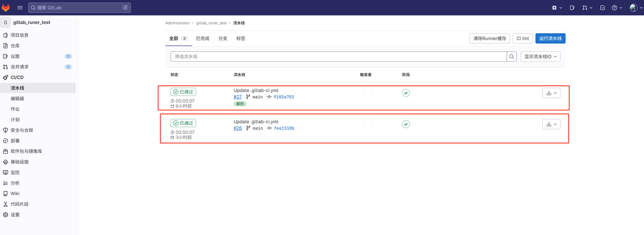This screenshot has width=644, height=235.
Task: Expand the 显示流水线ID dropdown
Action: tap(541, 57)
